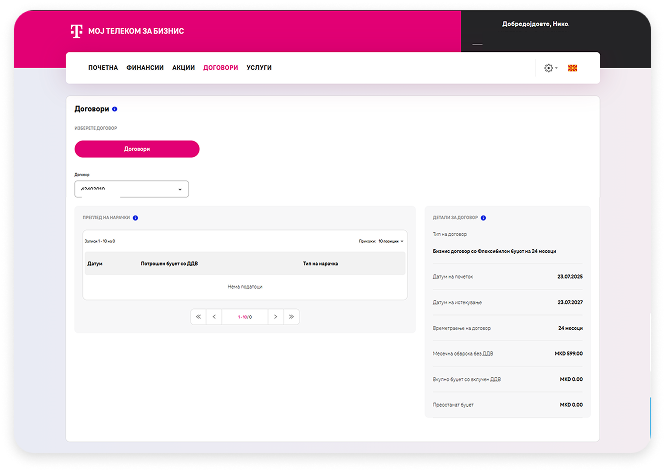Go to next page of orders
Screen dimensions: 665x471
(x=275, y=316)
